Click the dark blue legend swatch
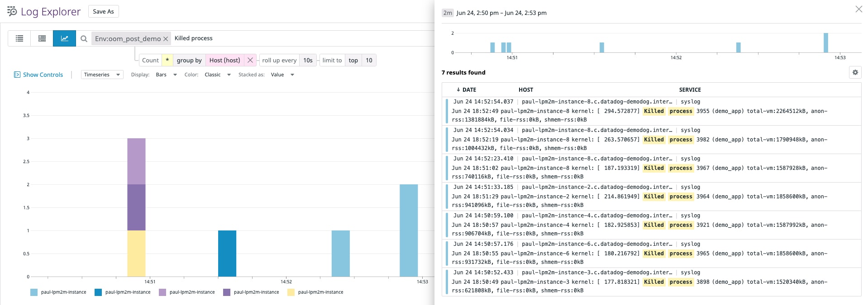868x305 pixels. click(98, 292)
